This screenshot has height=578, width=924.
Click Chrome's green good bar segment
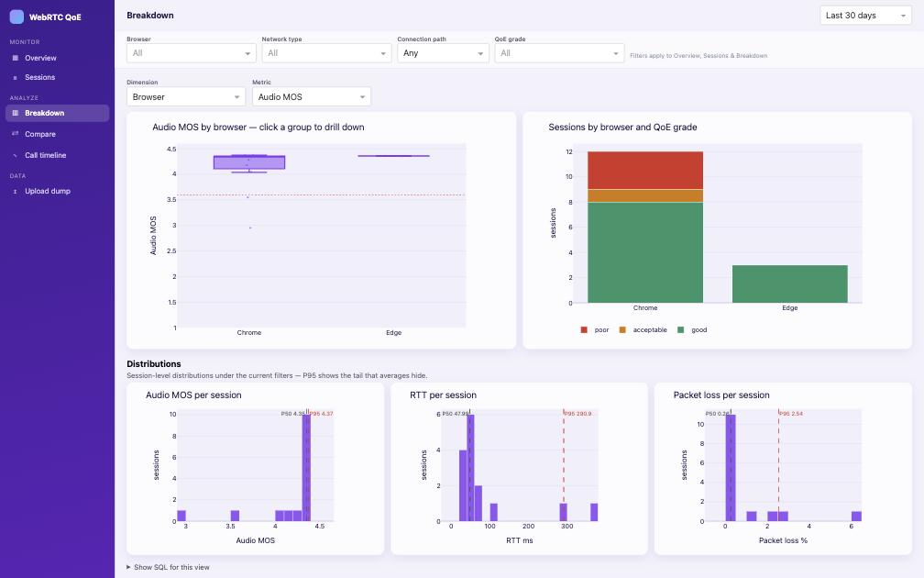tap(645, 252)
